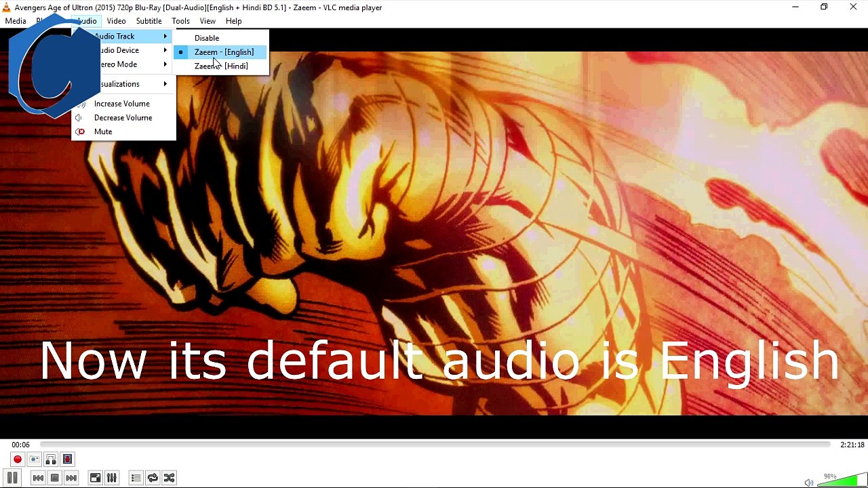The image size is (868, 488).
Task: Choose Increase Volume from Audio menu
Action: (123, 104)
